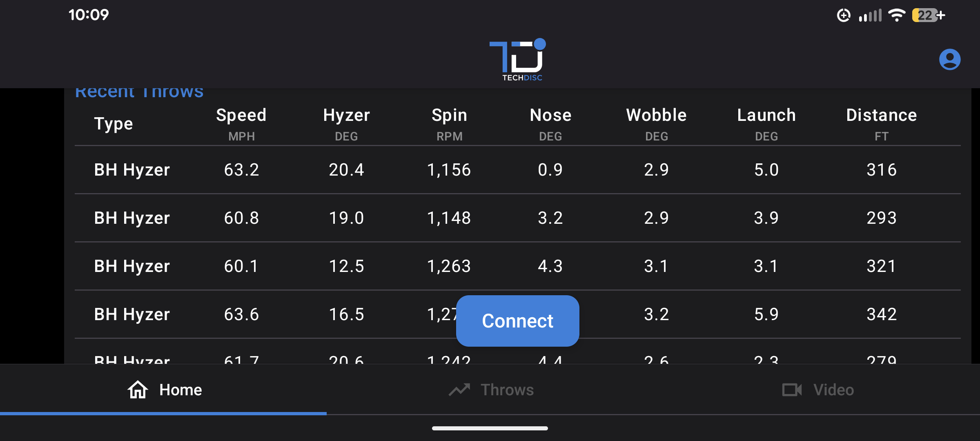This screenshot has height=441, width=980.
Task: Sort by the Speed MPH column header
Action: pyautogui.click(x=241, y=123)
